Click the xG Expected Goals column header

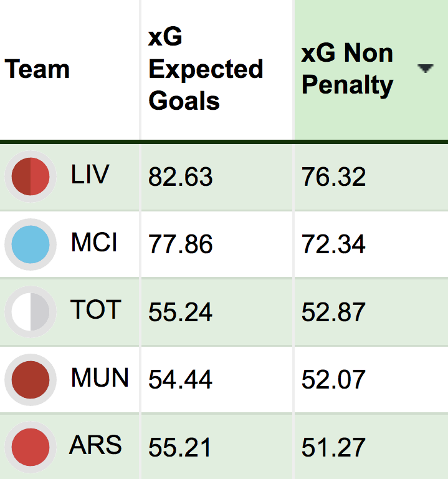[206, 69]
